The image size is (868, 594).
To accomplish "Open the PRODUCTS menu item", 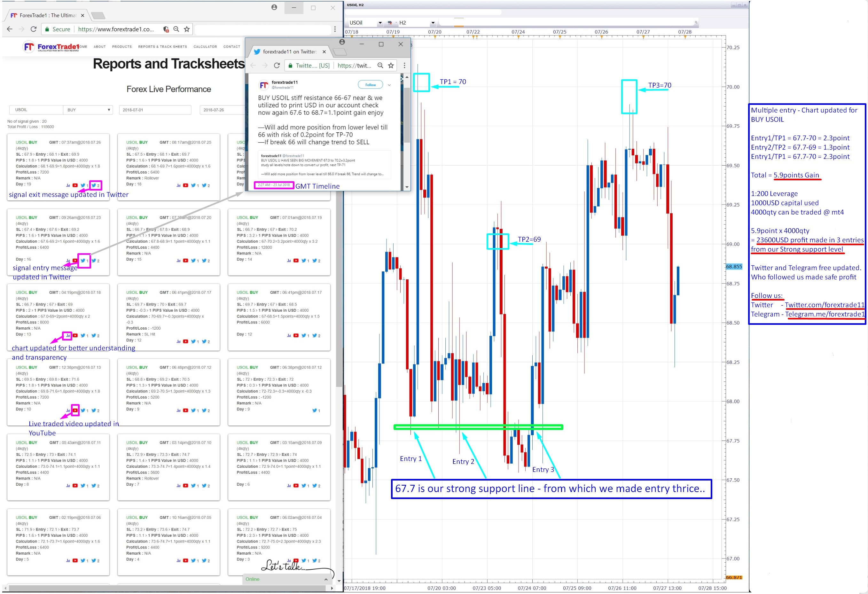I will (x=122, y=47).
